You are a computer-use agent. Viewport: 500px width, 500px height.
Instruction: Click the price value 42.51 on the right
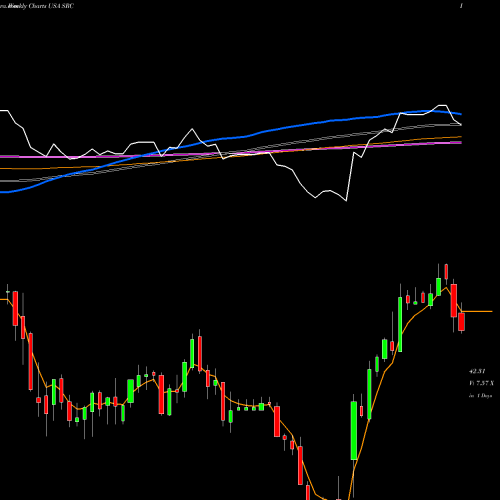coord(477,371)
